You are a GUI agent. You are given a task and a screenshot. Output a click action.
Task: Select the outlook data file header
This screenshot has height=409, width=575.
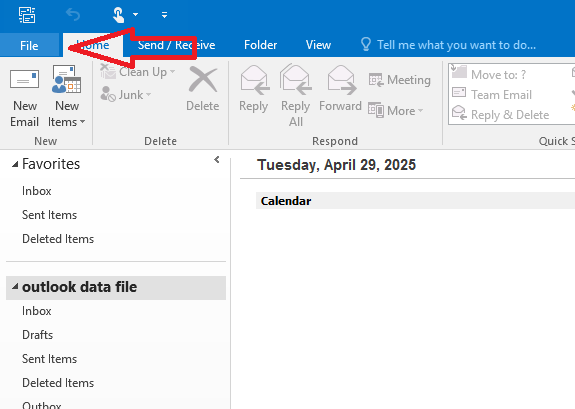pyautogui.click(x=116, y=288)
